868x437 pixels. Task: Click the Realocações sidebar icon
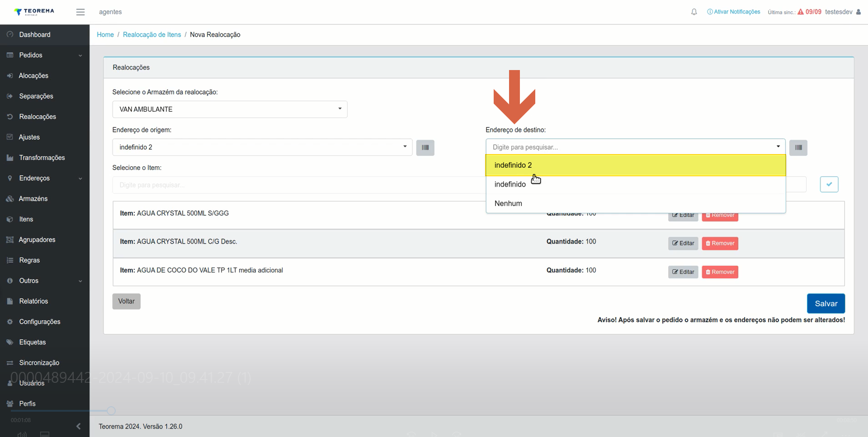pos(10,117)
